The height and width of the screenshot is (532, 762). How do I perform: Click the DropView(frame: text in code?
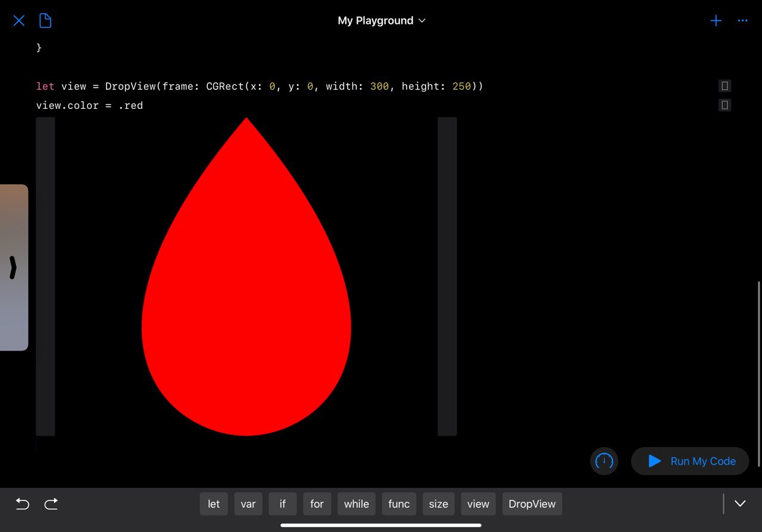154,86
